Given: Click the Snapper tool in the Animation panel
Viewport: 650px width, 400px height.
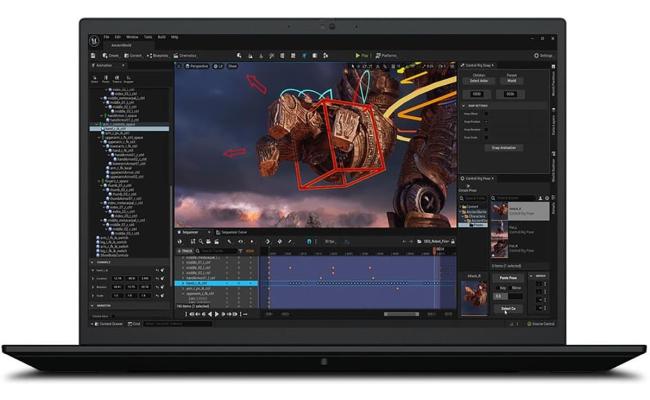Looking at the screenshot, I should (x=129, y=79).
